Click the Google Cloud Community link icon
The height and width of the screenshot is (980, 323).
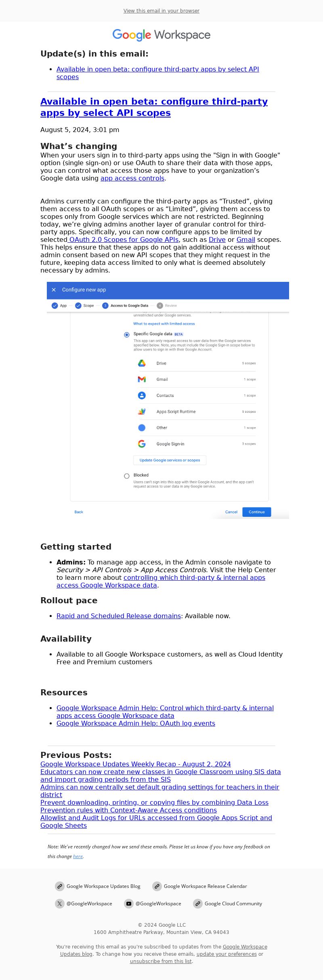click(x=198, y=904)
